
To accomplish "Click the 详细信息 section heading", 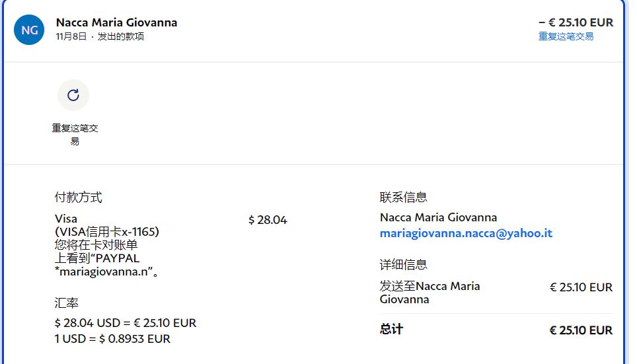I will click(403, 264).
